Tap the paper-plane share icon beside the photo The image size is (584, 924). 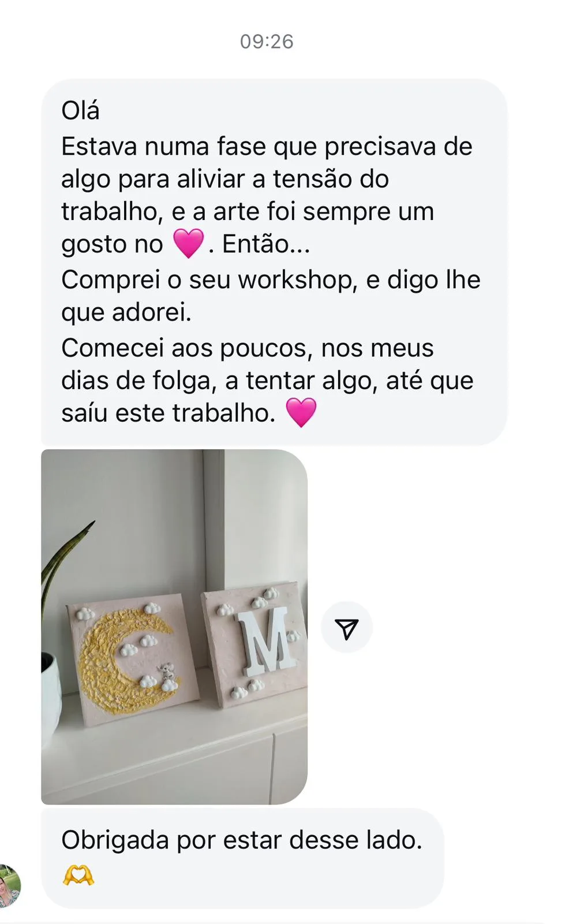(x=347, y=628)
